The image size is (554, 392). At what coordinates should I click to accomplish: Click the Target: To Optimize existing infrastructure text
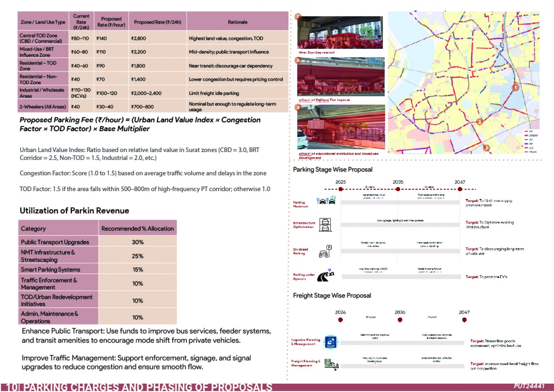point(490,225)
